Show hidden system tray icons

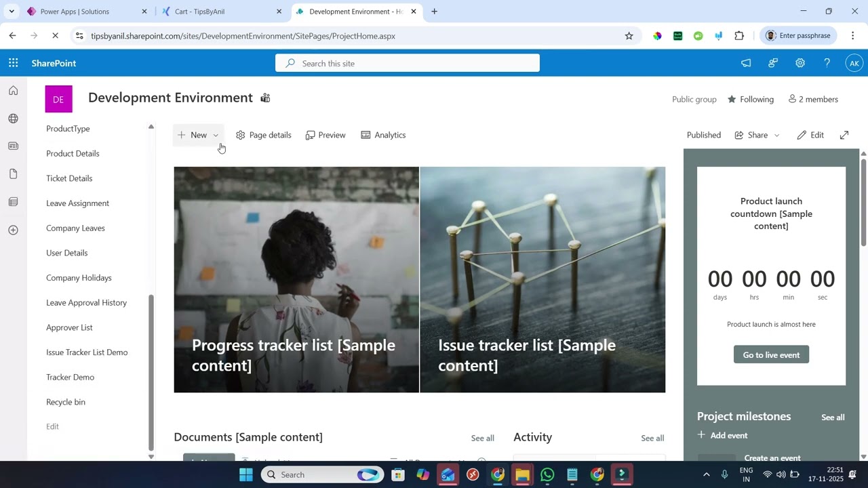point(706,474)
